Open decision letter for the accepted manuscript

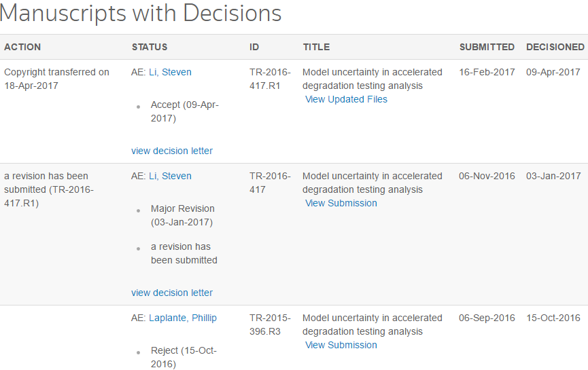coord(172,151)
